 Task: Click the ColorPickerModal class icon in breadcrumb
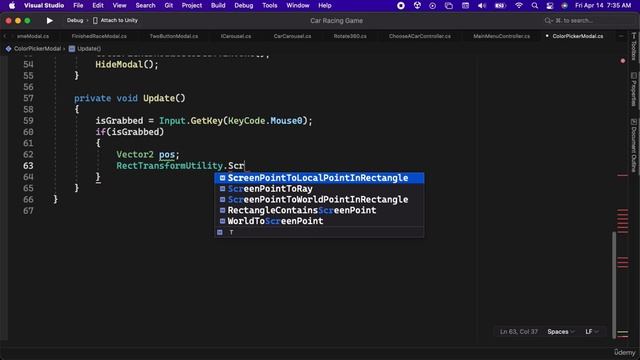8,49
